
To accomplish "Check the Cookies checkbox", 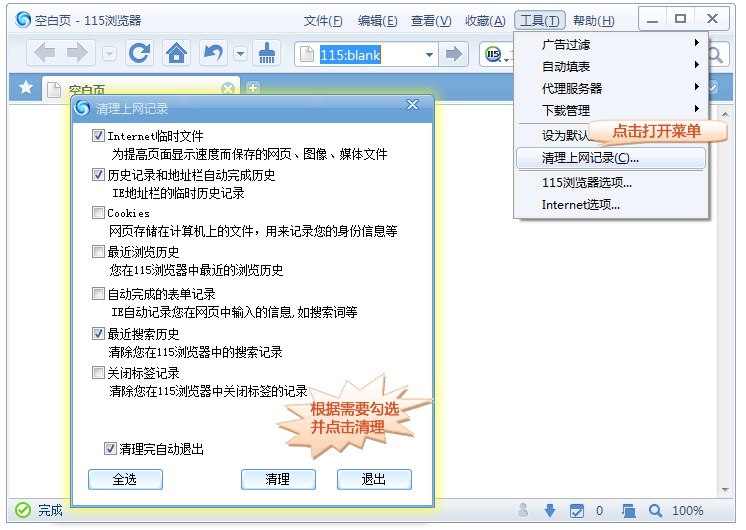I will [98, 212].
